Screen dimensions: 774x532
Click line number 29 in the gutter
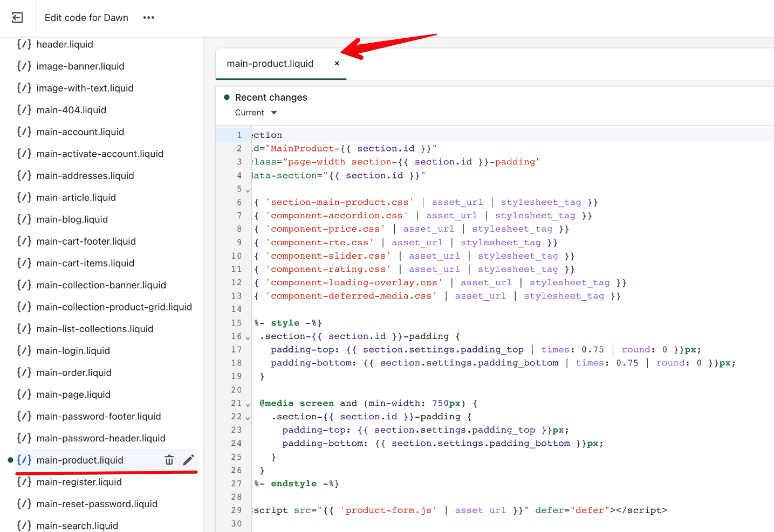[x=236, y=510]
